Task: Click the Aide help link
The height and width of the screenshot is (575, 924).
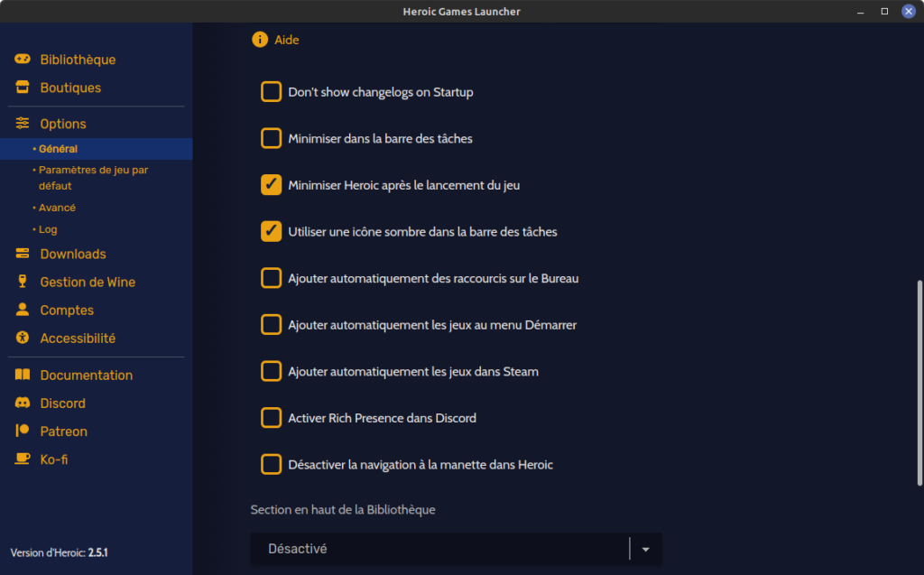Action: click(x=287, y=40)
